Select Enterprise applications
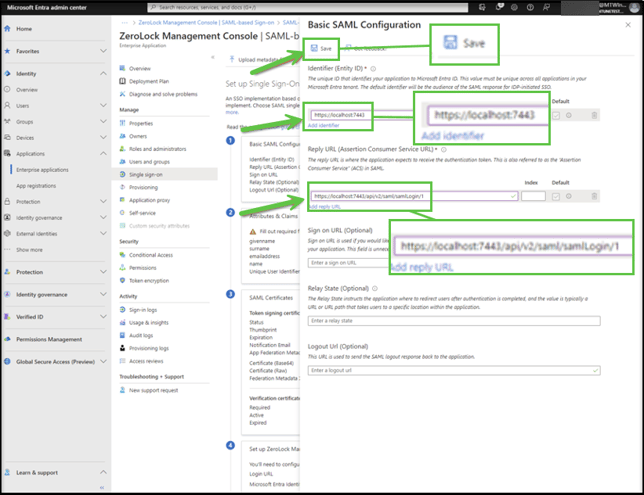 click(x=42, y=170)
